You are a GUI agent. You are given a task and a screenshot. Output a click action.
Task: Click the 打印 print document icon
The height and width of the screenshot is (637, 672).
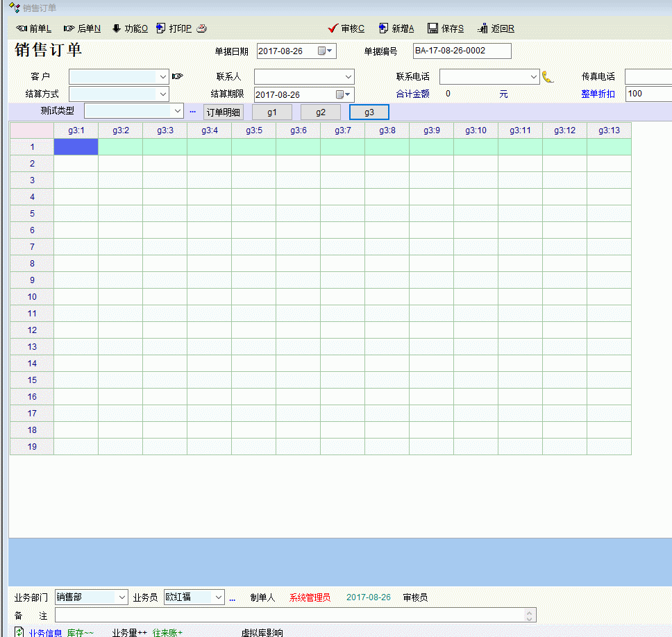coord(161,28)
